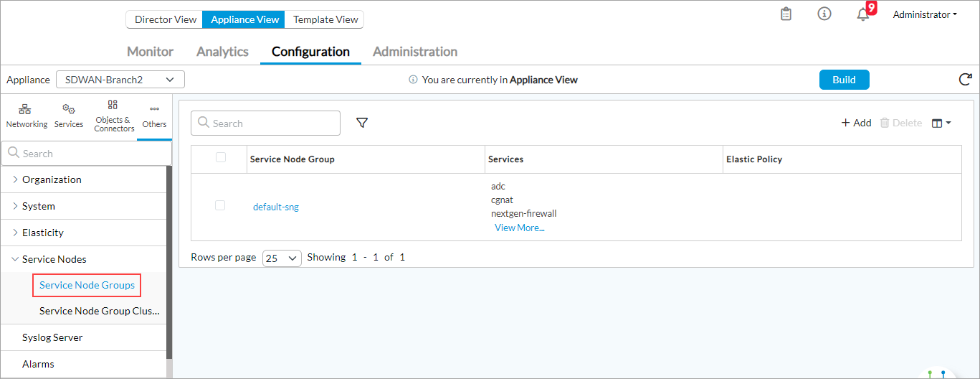Click the refresh icon beside Build
The width and height of the screenshot is (980, 379).
965,80
